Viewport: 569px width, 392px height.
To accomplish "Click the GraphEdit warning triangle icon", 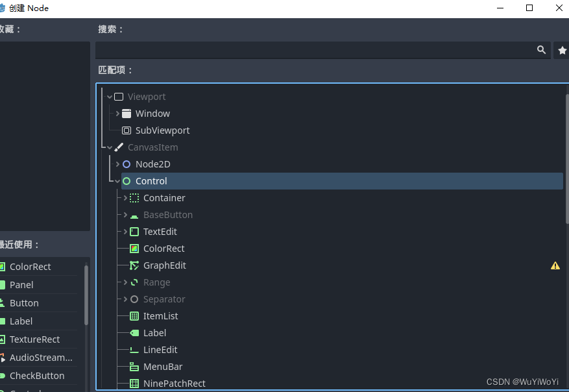I will (555, 265).
